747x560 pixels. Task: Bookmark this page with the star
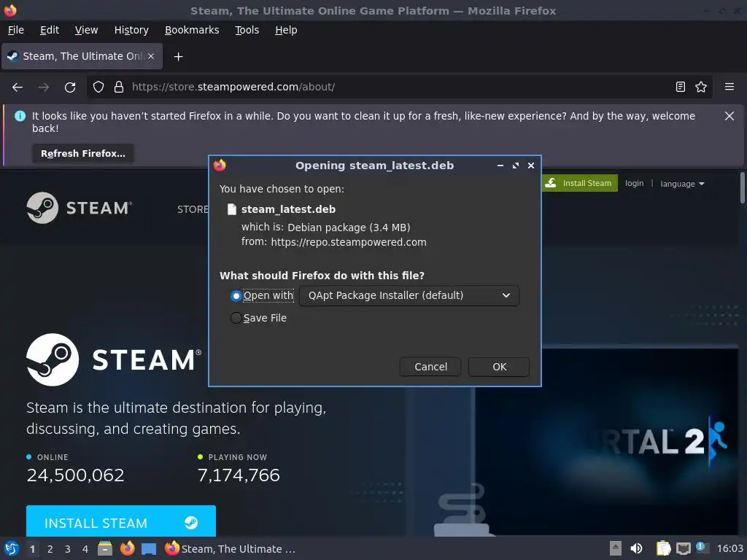point(701,87)
